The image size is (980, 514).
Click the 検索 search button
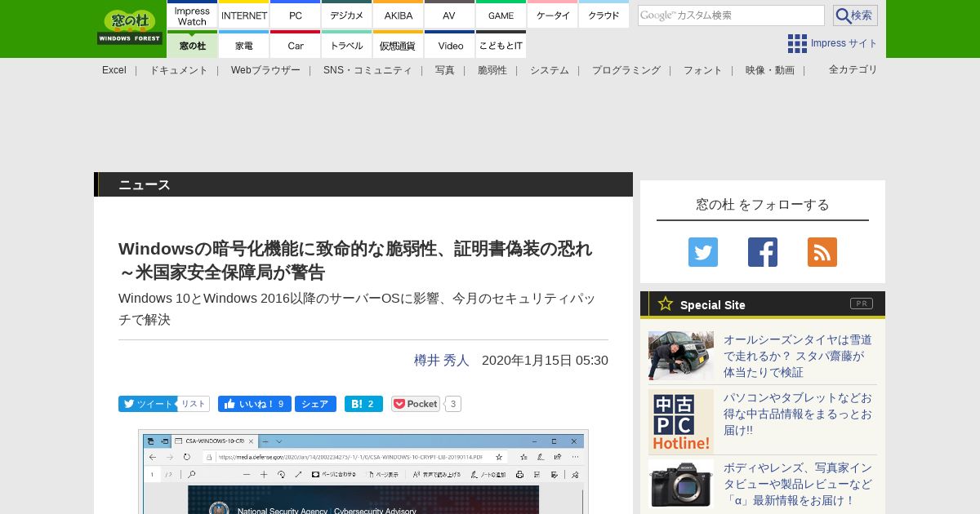(x=855, y=16)
